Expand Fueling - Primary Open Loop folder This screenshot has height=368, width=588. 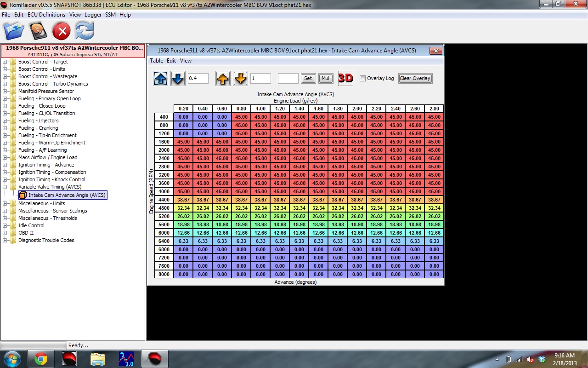click(x=5, y=98)
